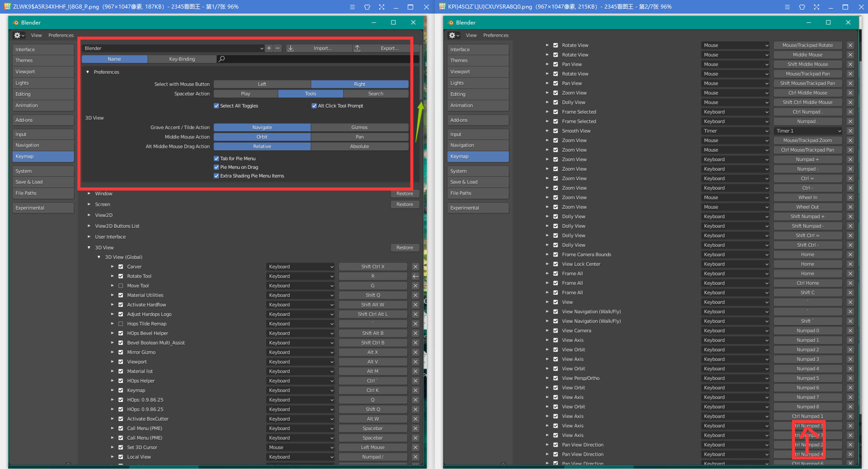Enable the Move Tool keymap checkbox
Image resolution: width=868 pixels, height=469 pixels.
coord(121,286)
